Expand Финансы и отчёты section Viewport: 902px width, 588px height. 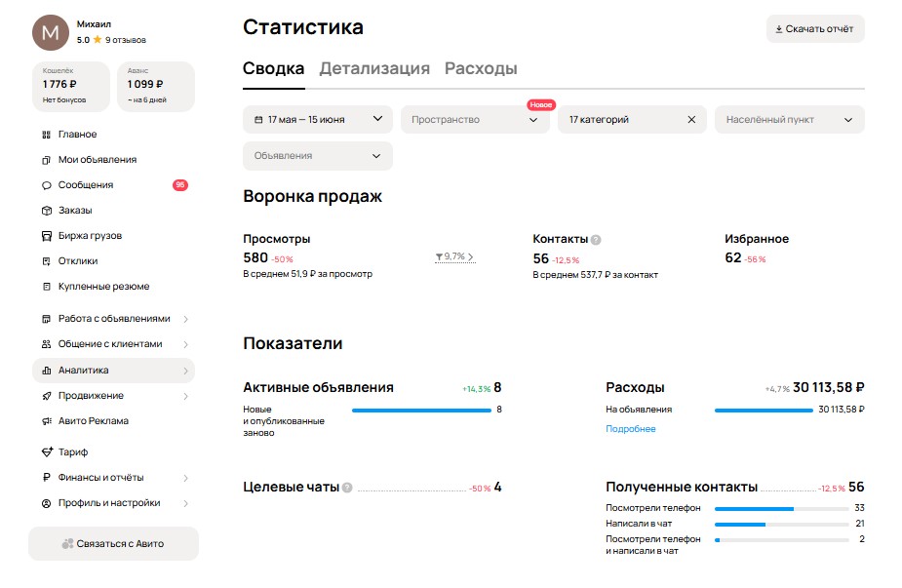pyautogui.click(x=113, y=478)
